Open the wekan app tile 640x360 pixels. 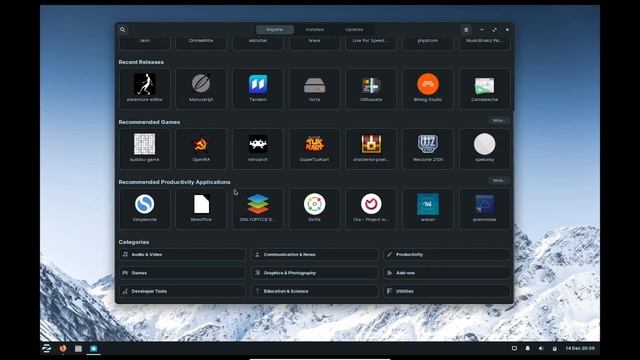click(x=428, y=209)
